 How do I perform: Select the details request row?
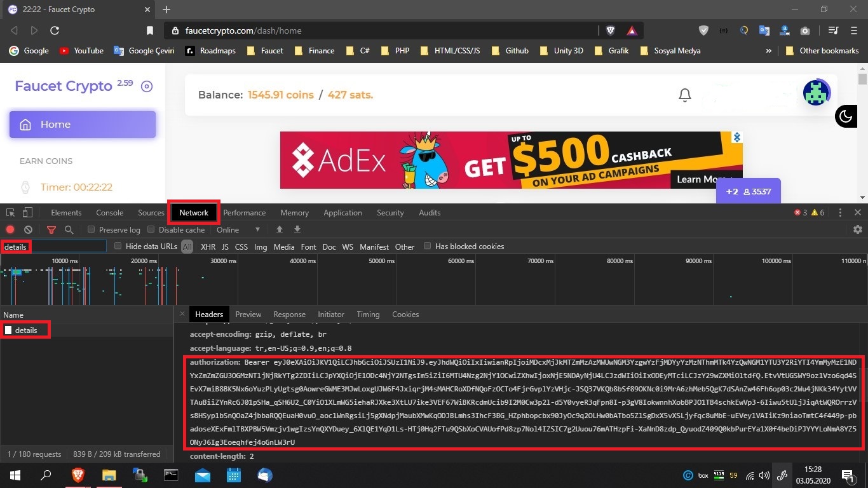click(x=86, y=330)
